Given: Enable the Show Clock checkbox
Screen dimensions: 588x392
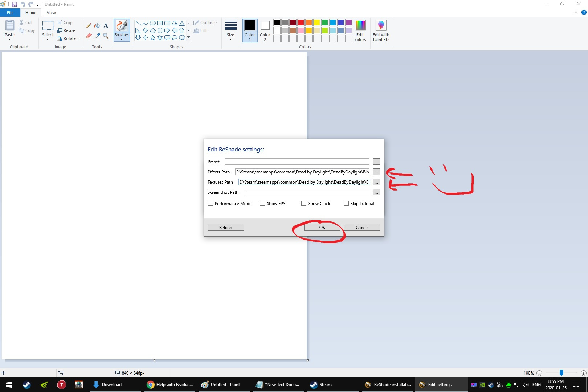Looking at the screenshot, I should (304, 204).
